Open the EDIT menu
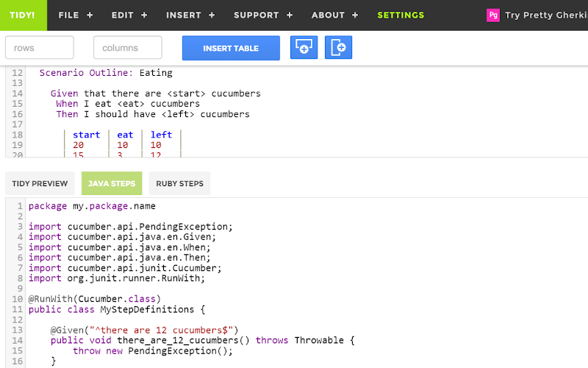The image size is (588, 368). click(122, 15)
